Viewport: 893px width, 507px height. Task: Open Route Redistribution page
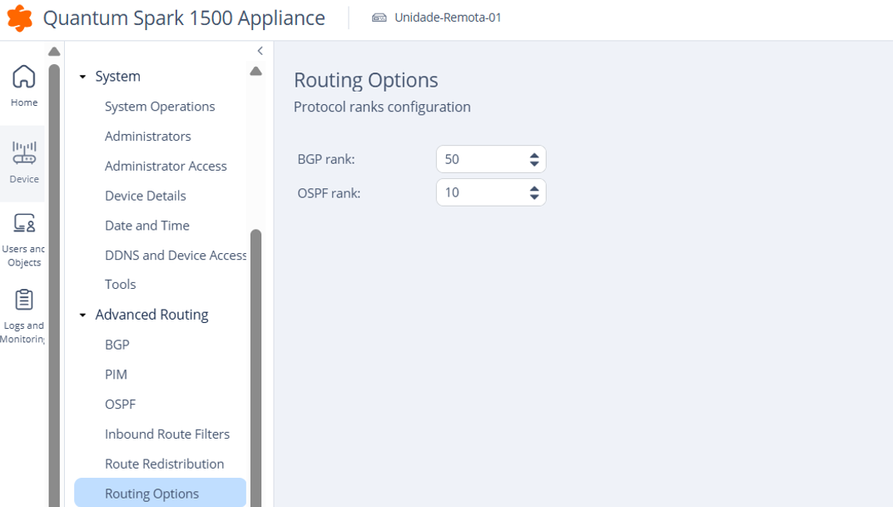164,464
